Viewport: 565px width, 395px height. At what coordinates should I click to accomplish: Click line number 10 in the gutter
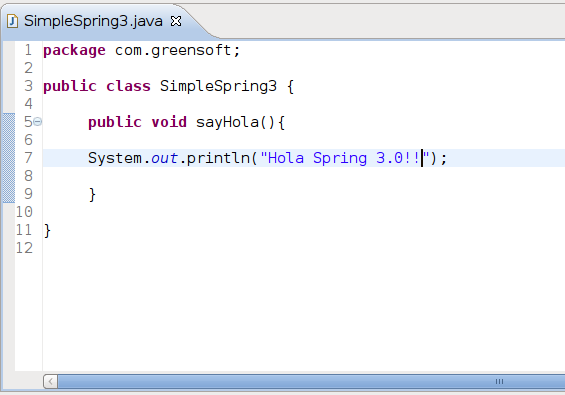24,212
